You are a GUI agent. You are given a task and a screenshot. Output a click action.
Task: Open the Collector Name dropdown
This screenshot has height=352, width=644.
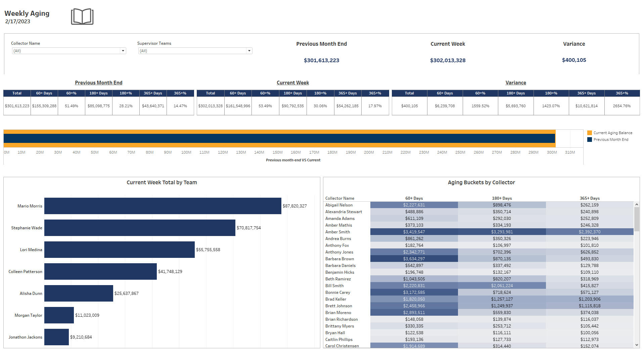coord(123,51)
